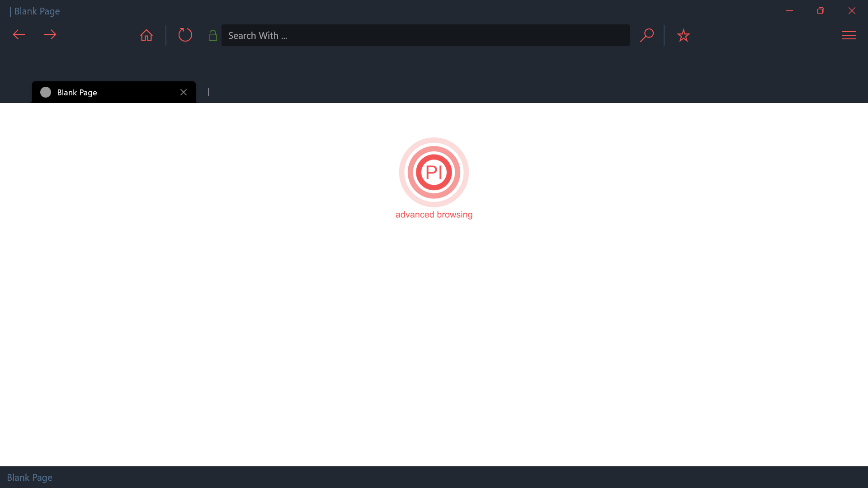Start a search with the magnifier icon

click(647, 35)
